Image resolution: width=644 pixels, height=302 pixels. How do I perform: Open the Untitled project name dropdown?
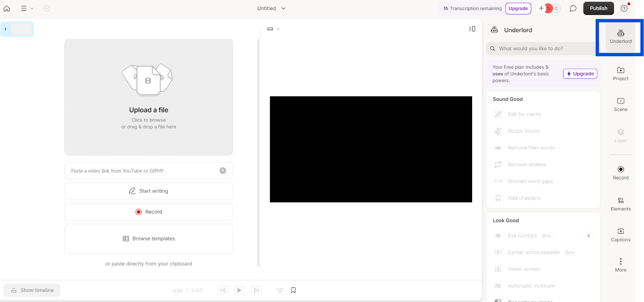coord(272,8)
